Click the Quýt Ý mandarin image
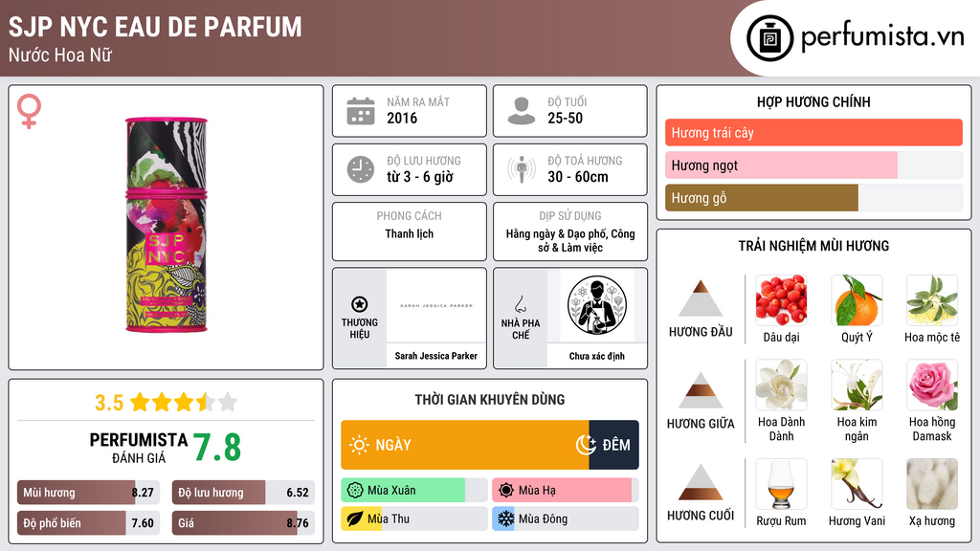980x551 pixels. (x=857, y=300)
